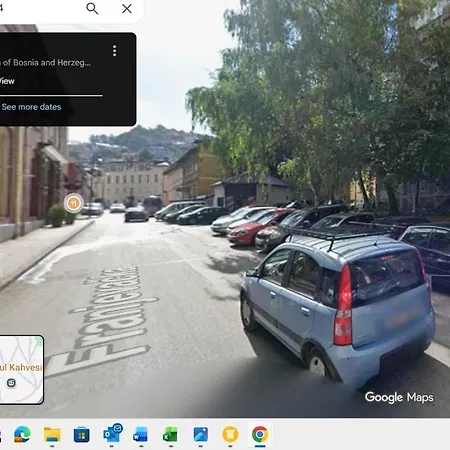Switch to Google Chrome in taskbar
450x450 pixels.
click(260, 434)
